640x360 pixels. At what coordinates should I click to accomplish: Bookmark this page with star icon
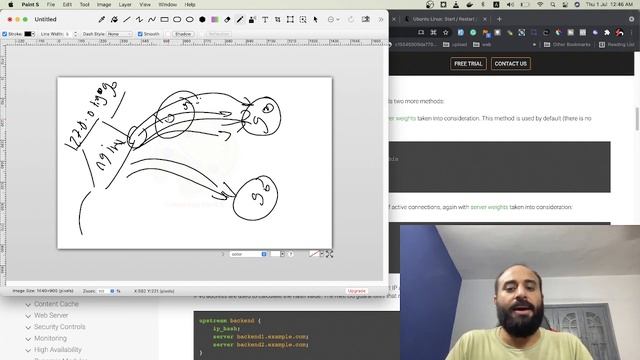point(446,32)
